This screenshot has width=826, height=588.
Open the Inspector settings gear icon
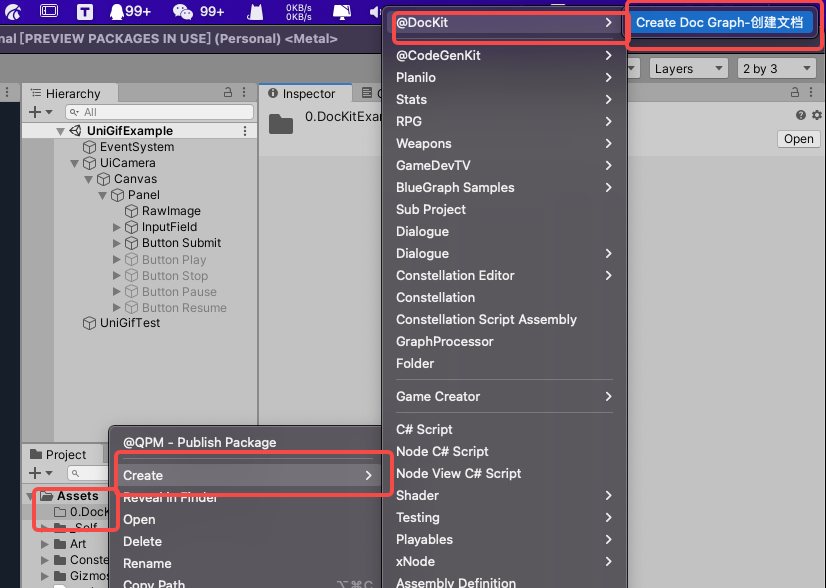click(817, 115)
